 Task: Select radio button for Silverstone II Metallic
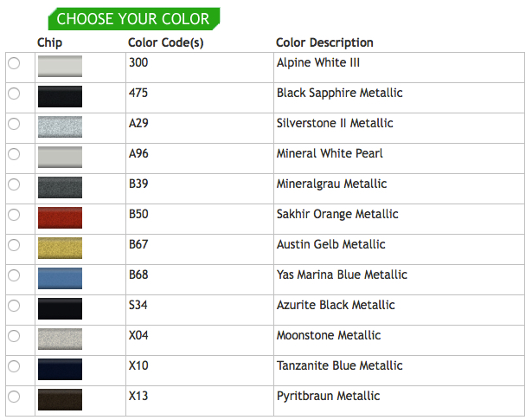pos(14,124)
